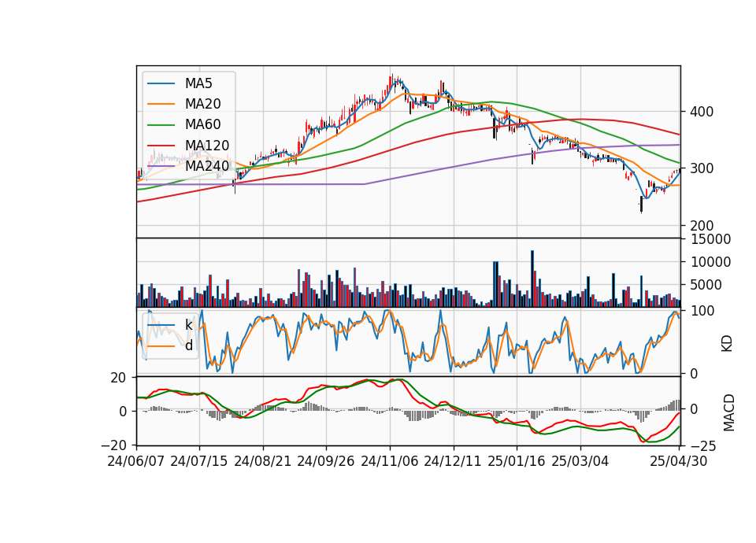756x543 pixels.
Task: Click the -20 label on left MACD axis
Action: pyautogui.click(x=113, y=445)
